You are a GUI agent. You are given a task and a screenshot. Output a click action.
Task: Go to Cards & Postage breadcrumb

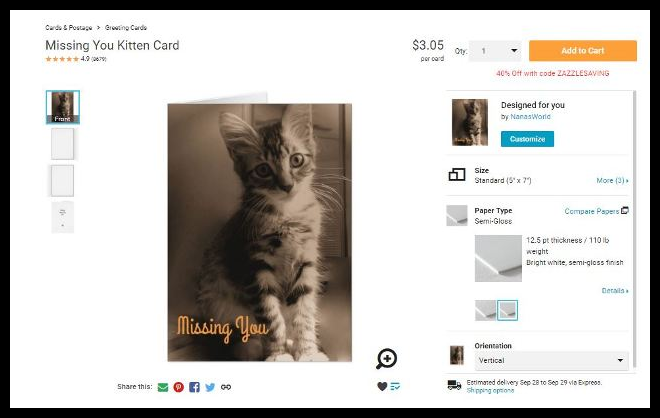pyautogui.click(x=69, y=28)
